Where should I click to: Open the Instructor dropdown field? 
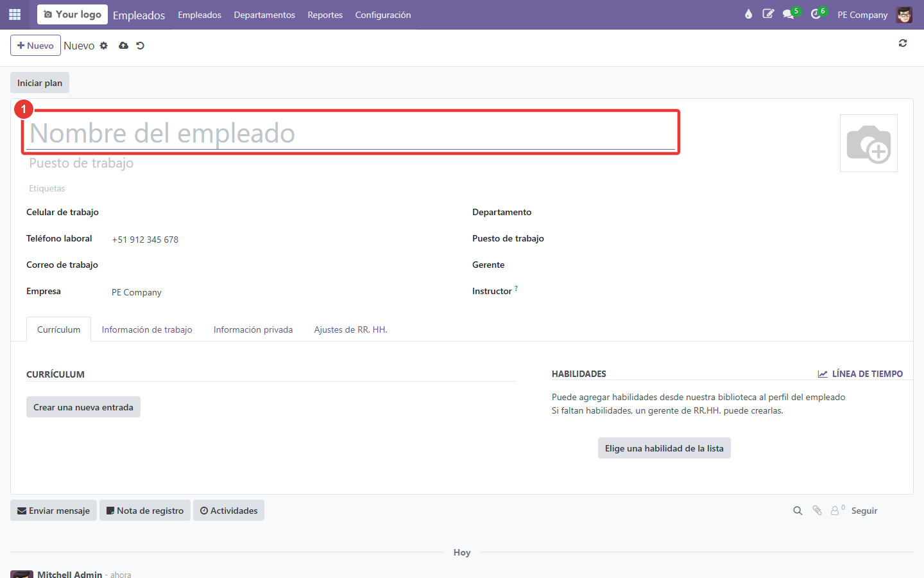click(728, 292)
